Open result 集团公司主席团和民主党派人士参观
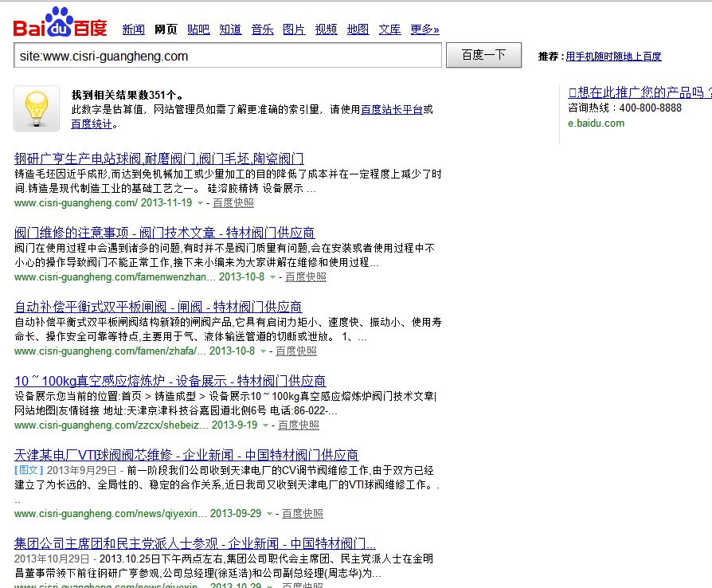The width and height of the screenshot is (712, 588). [x=195, y=543]
